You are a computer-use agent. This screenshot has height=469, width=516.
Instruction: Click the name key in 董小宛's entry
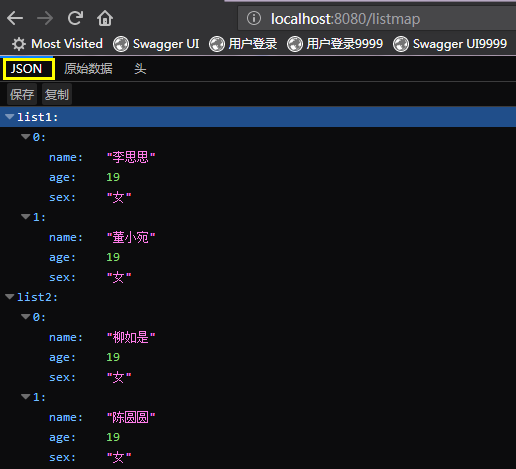pos(66,237)
